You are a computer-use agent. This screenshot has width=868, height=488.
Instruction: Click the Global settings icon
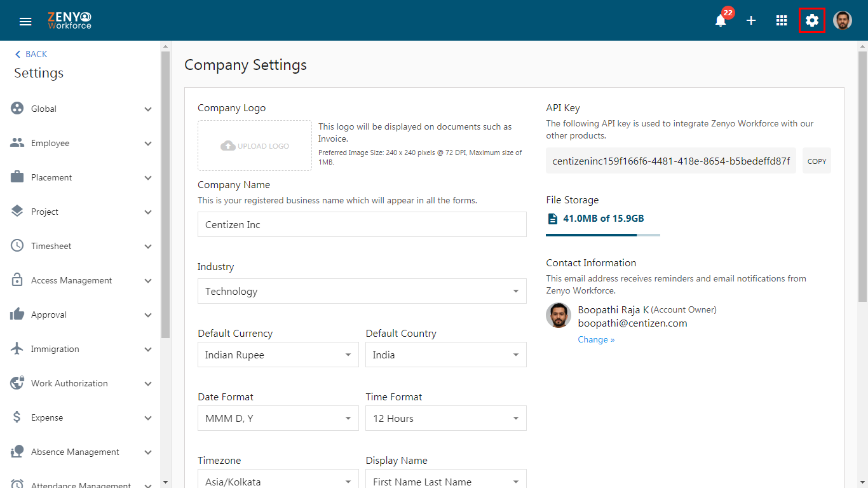(x=17, y=108)
